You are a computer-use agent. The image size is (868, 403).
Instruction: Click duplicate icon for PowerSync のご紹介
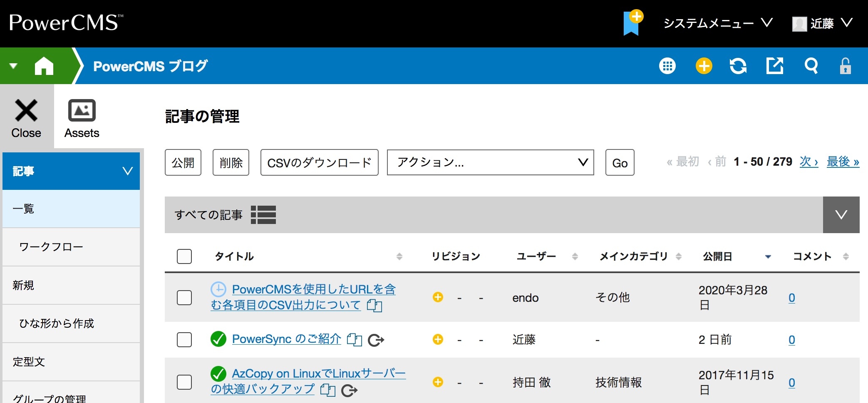[355, 340]
